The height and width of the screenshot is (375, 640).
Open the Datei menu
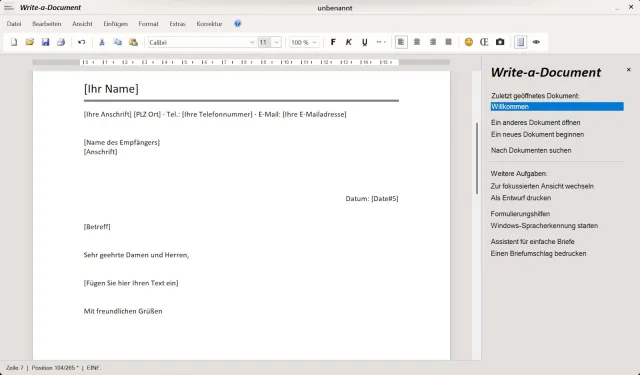[x=14, y=24]
